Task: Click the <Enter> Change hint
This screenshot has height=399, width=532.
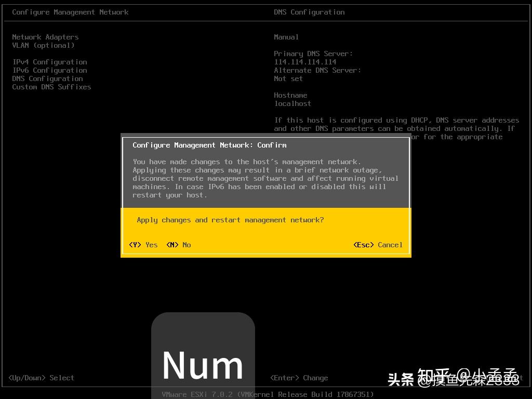Action: (x=299, y=378)
